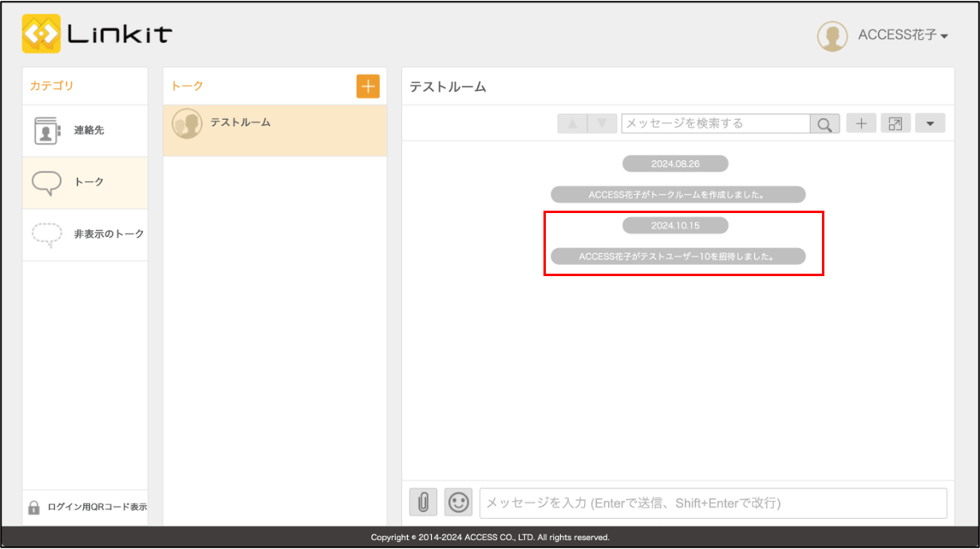Screen dimensions: 980x549
Task: Open the ACCESS花子 account dropdown
Action: (x=903, y=36)
